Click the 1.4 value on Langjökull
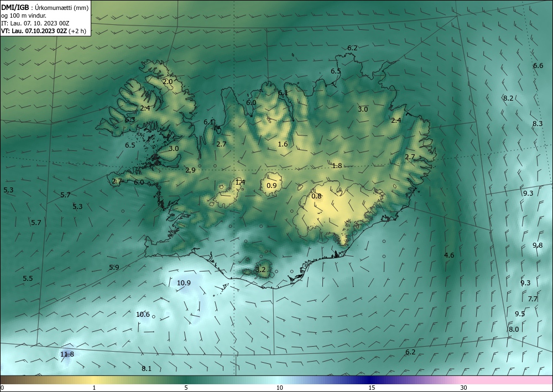The image size is (553, 392). point(240,182)
